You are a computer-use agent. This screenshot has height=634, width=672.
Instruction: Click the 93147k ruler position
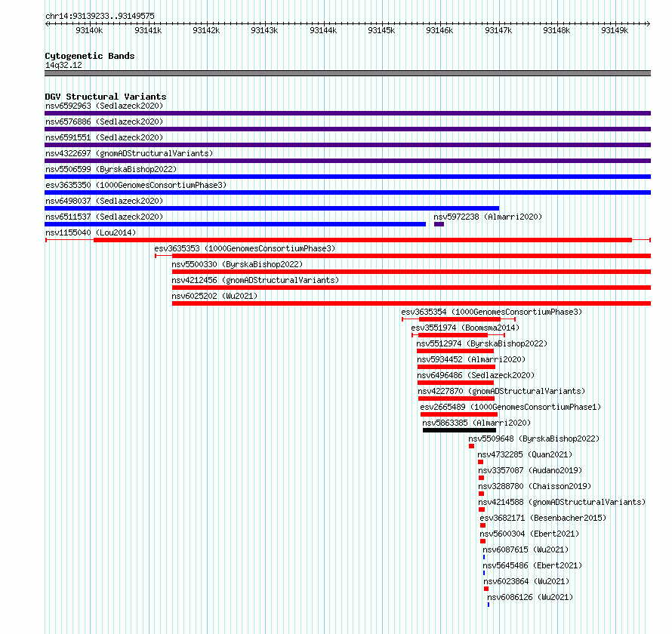click(x=498, y=30)
